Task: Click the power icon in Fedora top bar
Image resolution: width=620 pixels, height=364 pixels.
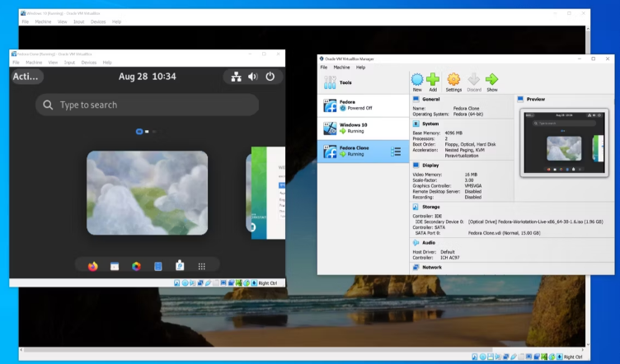Action: (x=270, y=77)
